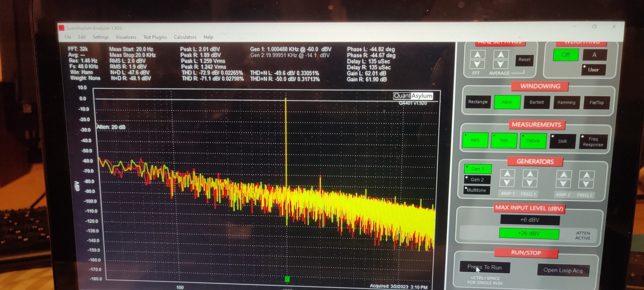Raise AMP 1 with up arrow
The height and width of the screenshot is (290, 644).
[x=507, y=174]
